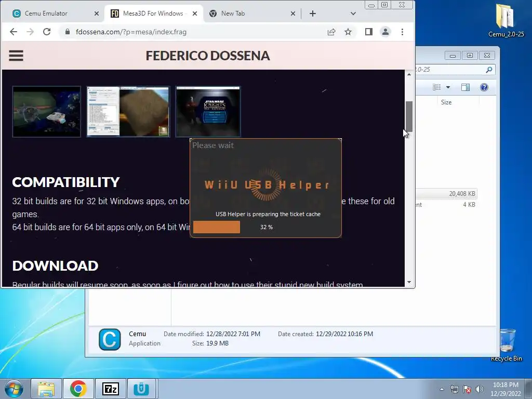Open the Action Center flag icon
Image resolution: width=532 pixels, height=399 pixels.
click(467, 389)
